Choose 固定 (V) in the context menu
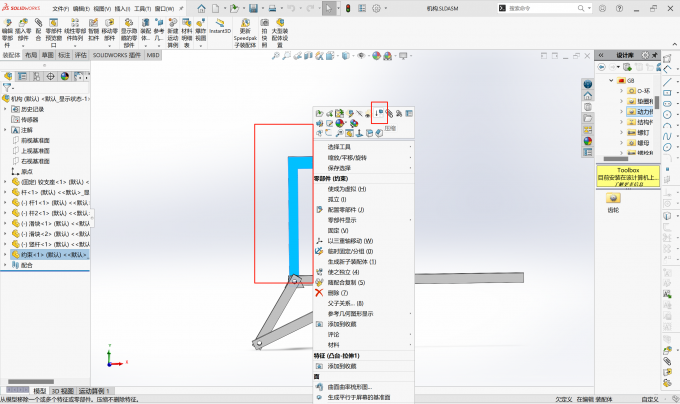The image size is (680, 404). click(337, 230)
